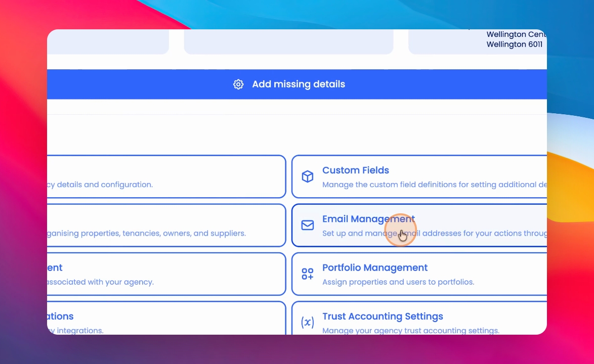Open the 'details and configuration' card
Image resolution: width=594 pixels, height=364 pixels.
pos(166,176)
